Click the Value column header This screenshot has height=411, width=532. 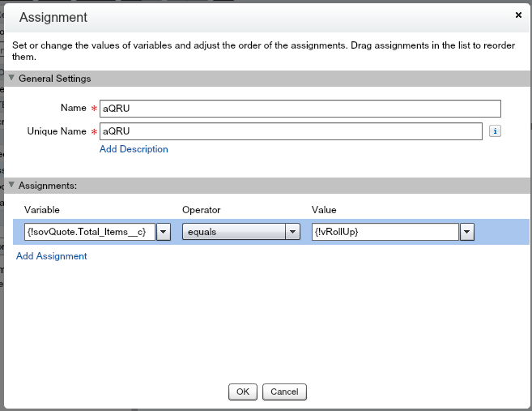click(324, 210)
